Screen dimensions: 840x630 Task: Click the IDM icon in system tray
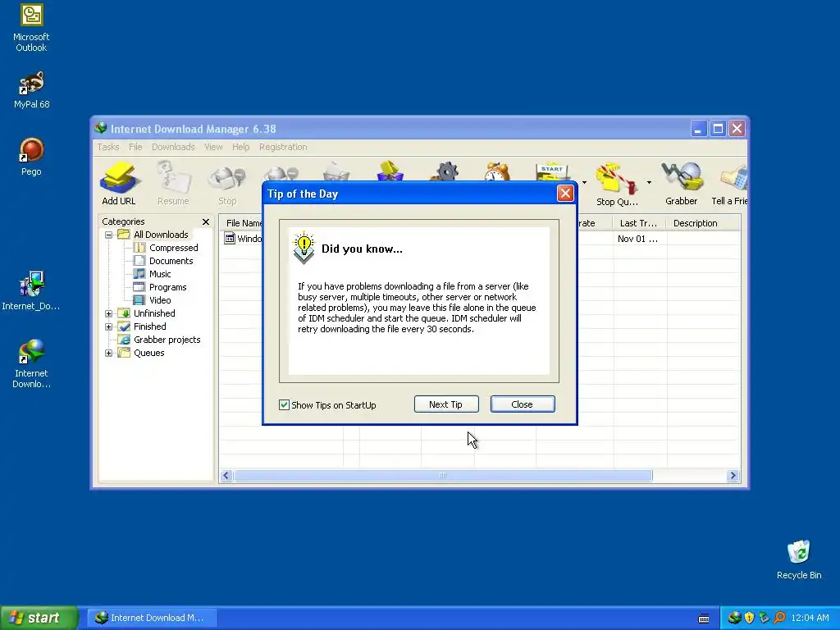pos(734,618)
